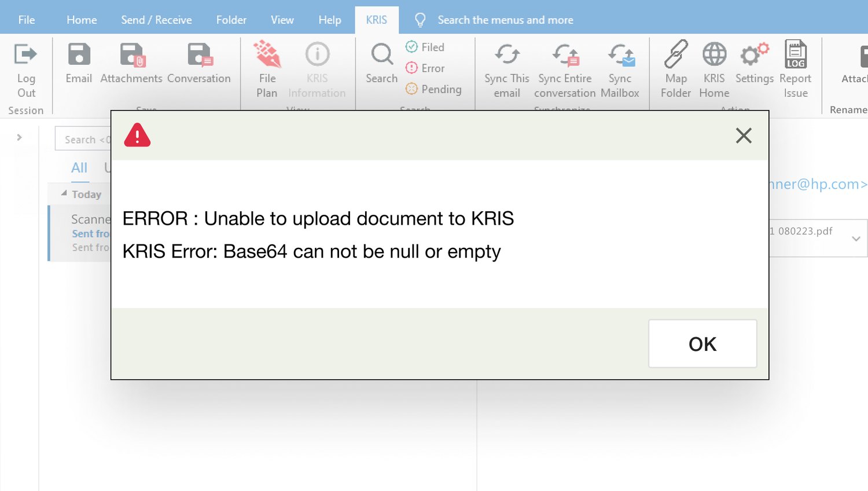Collapse the Today message group
868x491 pixels.
[x=64, y=193]
